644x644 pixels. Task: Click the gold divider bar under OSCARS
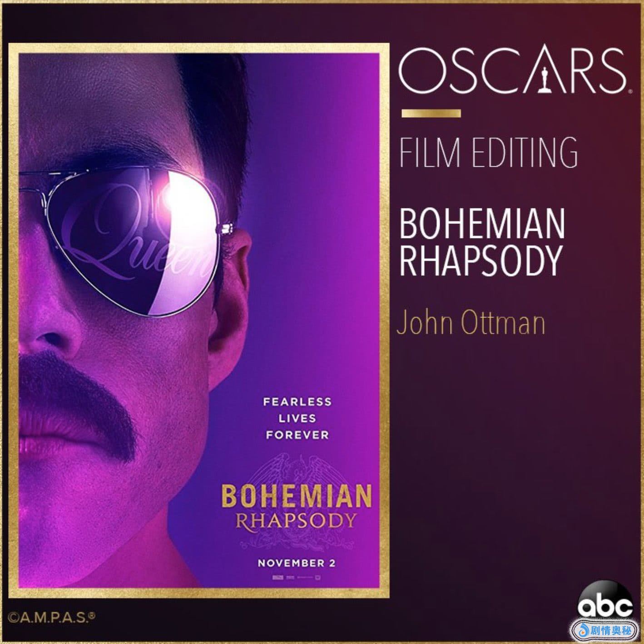(431, 114)
